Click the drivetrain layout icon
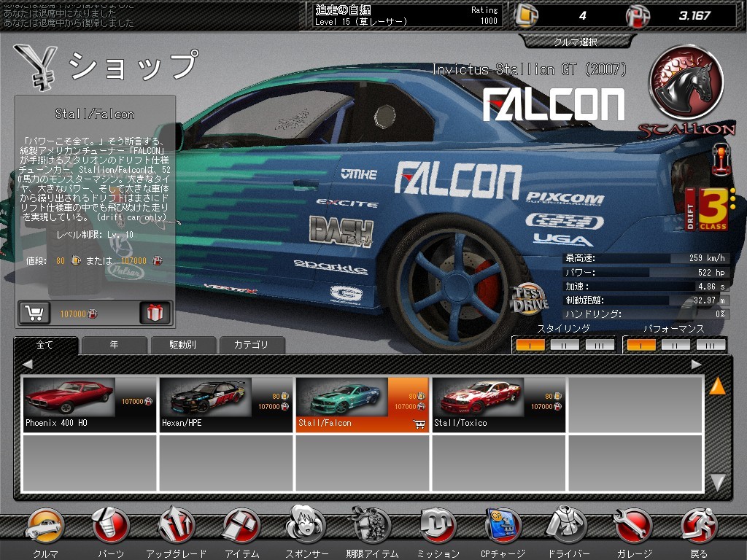The width and height of the screenshot is (747, 560). pyautogui.click(x=721, y=158)
